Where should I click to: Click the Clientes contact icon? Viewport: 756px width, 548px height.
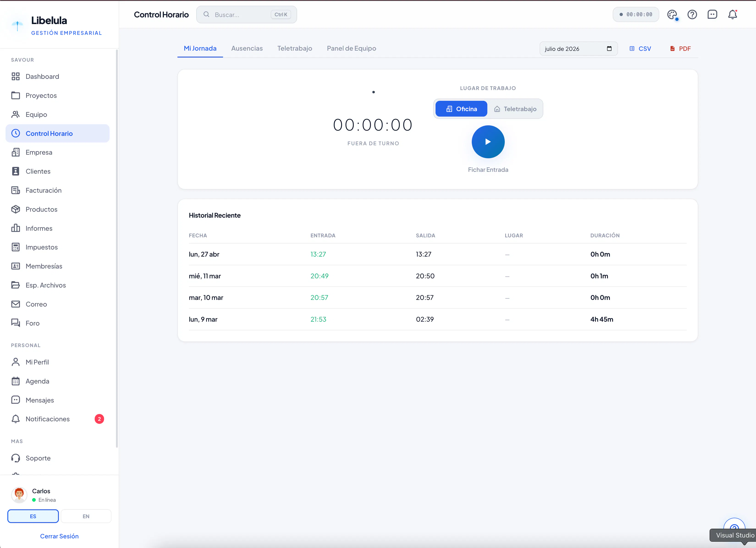[16, 171]
